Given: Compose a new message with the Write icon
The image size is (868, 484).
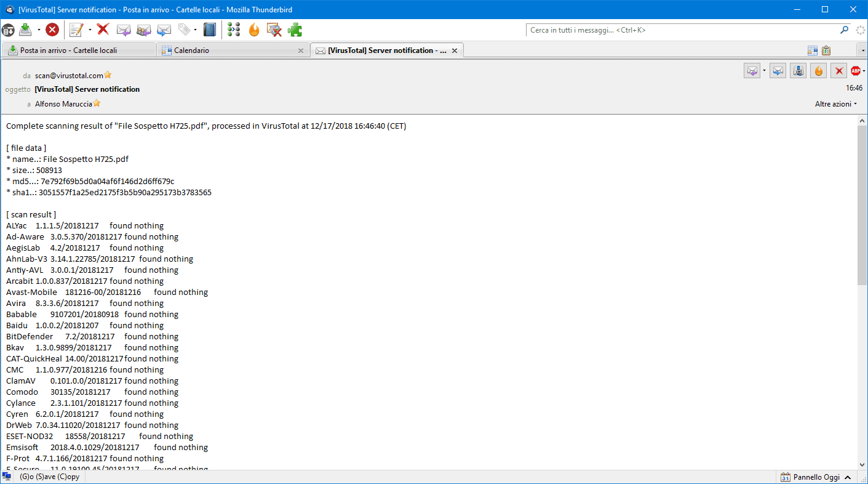Looking at the screenshot, I should coord(76,30).
